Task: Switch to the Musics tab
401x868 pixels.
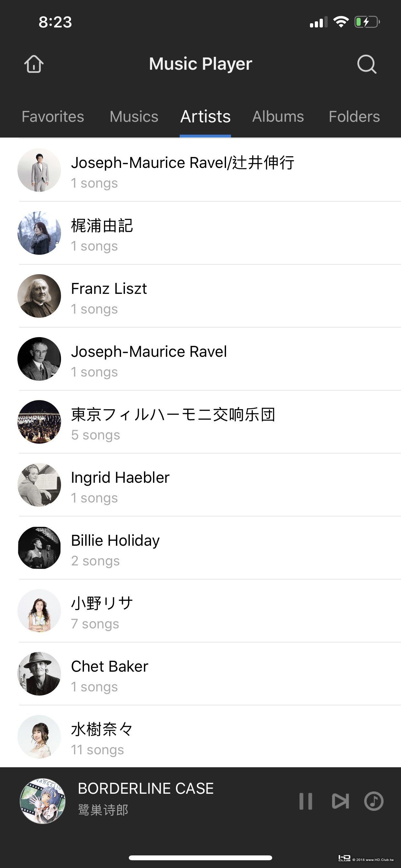Action: (x=134, y=117)
